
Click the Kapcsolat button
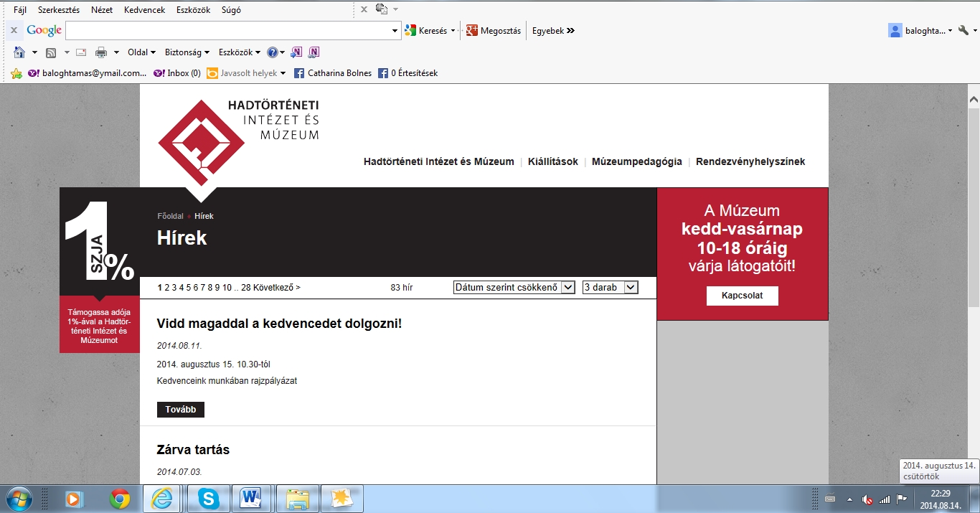coord(742,296)
